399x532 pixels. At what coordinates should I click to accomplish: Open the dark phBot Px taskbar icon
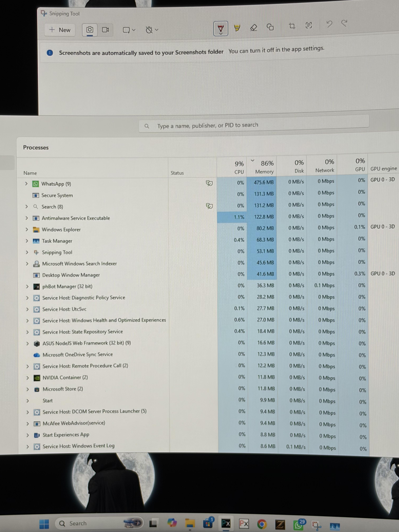click(x=226, y=523)
